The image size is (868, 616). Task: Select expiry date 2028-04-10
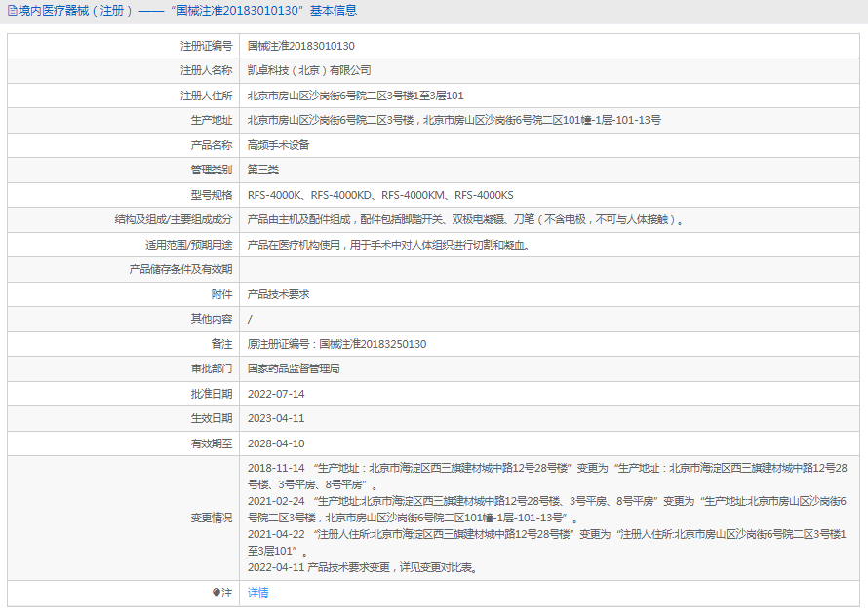coord(276,443)
